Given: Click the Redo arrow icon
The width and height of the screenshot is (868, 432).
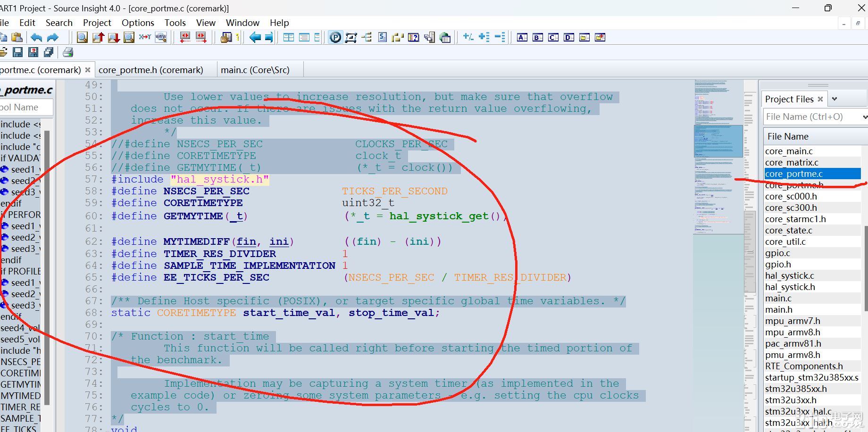Looking at the screenshot, I should click(x=52, y=37).
